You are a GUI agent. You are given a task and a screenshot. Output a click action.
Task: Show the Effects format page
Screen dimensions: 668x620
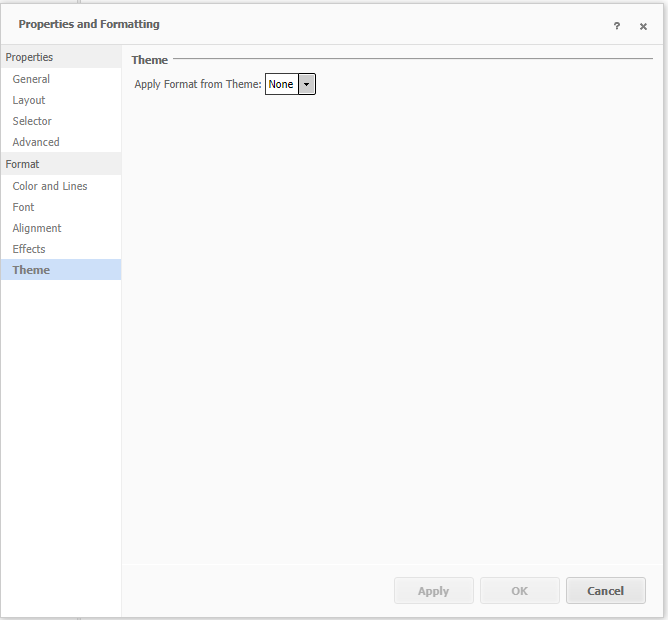[x=61, y=249]
